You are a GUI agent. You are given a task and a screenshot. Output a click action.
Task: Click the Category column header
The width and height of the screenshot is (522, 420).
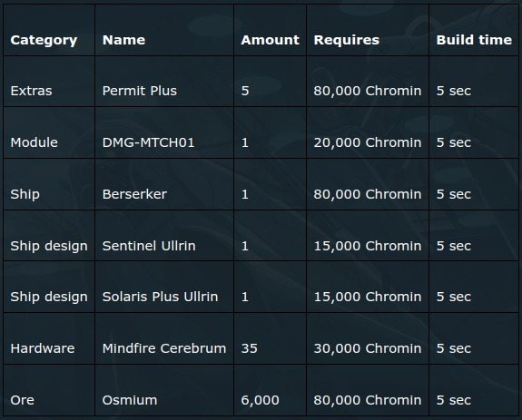(x=44, y=40)
